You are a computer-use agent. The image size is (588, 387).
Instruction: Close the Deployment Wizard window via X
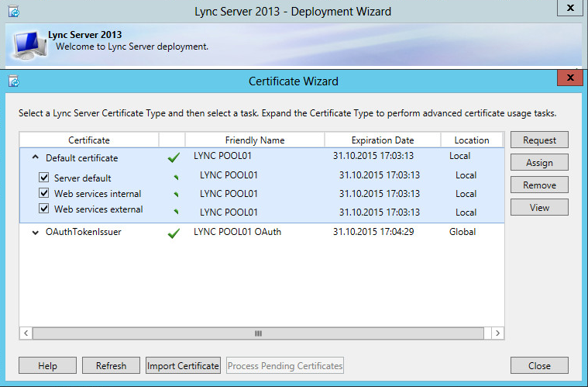point(570,8)
